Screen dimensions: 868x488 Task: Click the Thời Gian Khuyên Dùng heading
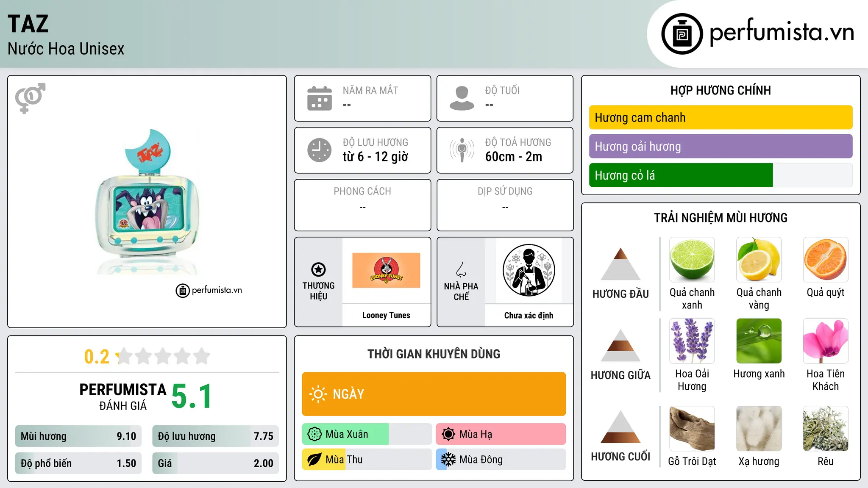(x=434, y=354)
